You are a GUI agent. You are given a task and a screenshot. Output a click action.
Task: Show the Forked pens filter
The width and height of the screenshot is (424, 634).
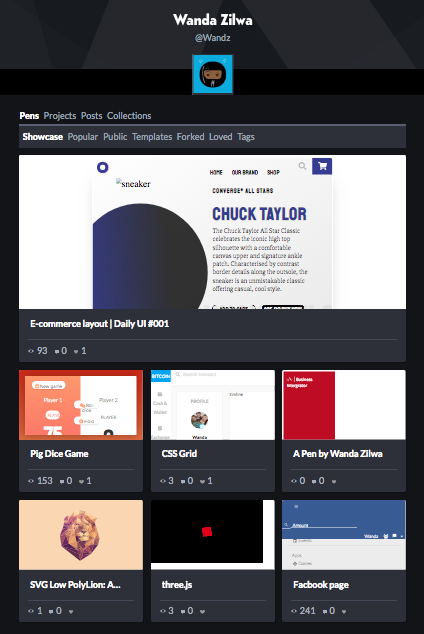[190, 137]
